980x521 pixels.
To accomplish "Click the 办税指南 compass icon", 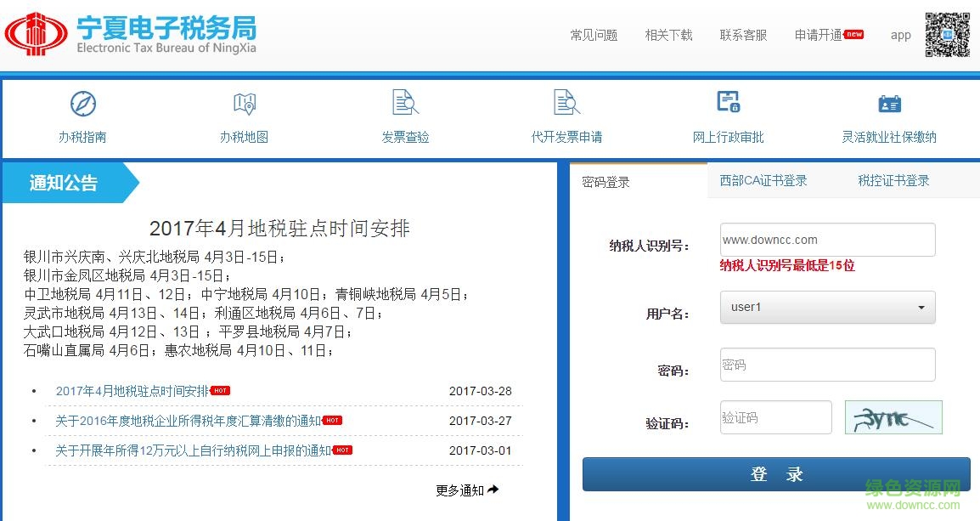I will pos(82,104).
